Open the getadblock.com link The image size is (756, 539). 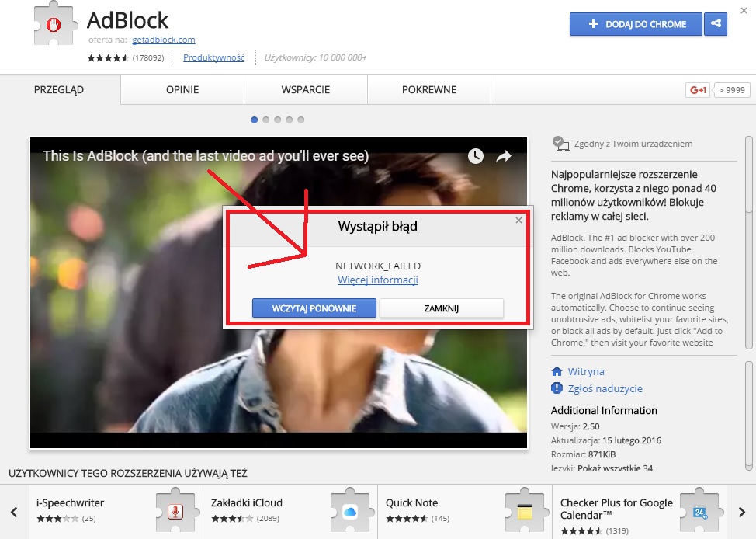[x=164, y=40]
